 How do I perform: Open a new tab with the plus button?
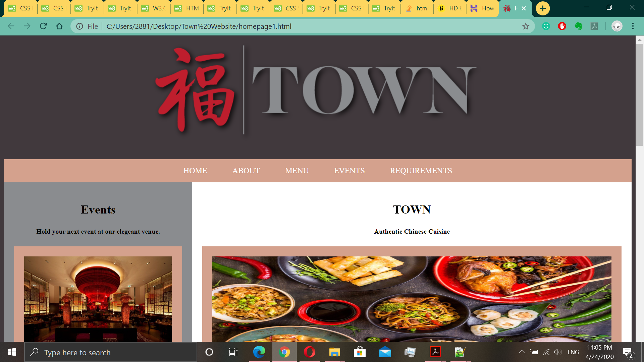click(x=543, y=8)
